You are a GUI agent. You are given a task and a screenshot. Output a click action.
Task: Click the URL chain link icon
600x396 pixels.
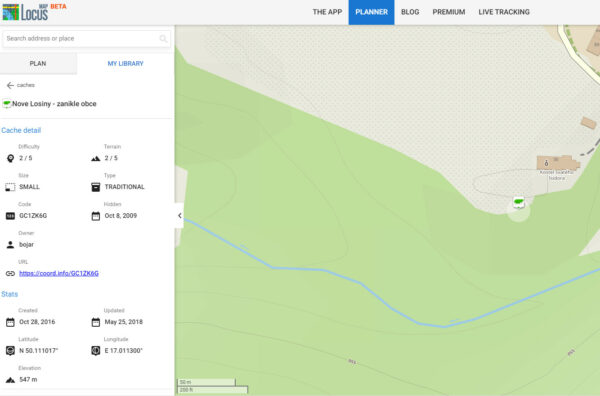click(10, 274)
